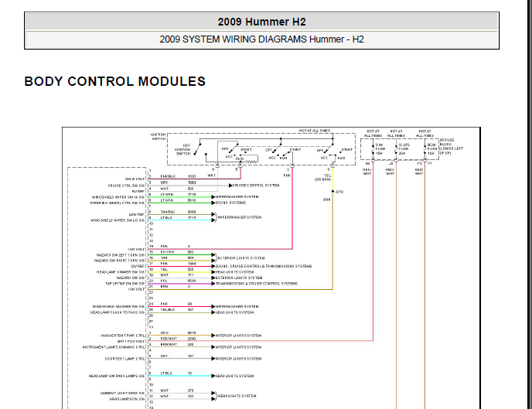Click 'WINDSHIELD WIPER SW LO SIG' pin label
The width and height of the screenshot is (532, 409).
click(x=118, y=220)
